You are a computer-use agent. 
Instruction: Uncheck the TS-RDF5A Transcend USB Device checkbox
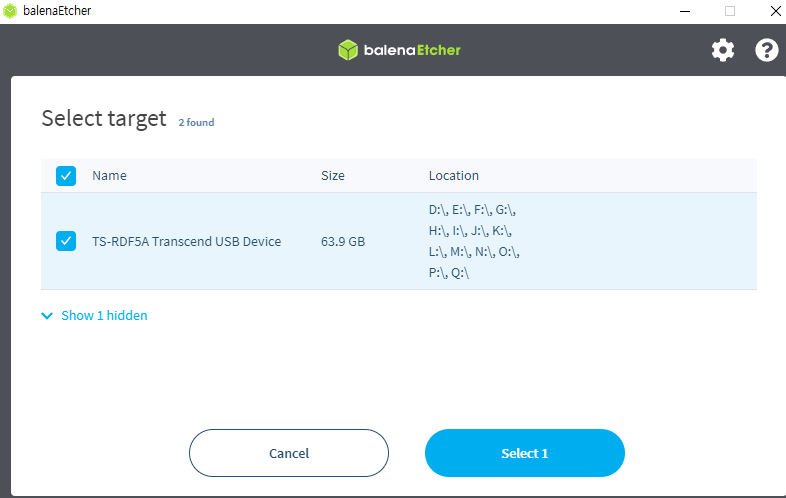[66, 241]
